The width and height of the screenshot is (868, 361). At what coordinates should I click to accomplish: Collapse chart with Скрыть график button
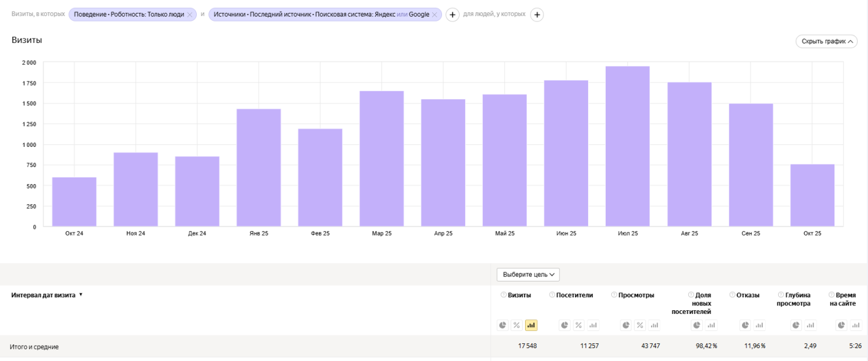tap(826, 41)
